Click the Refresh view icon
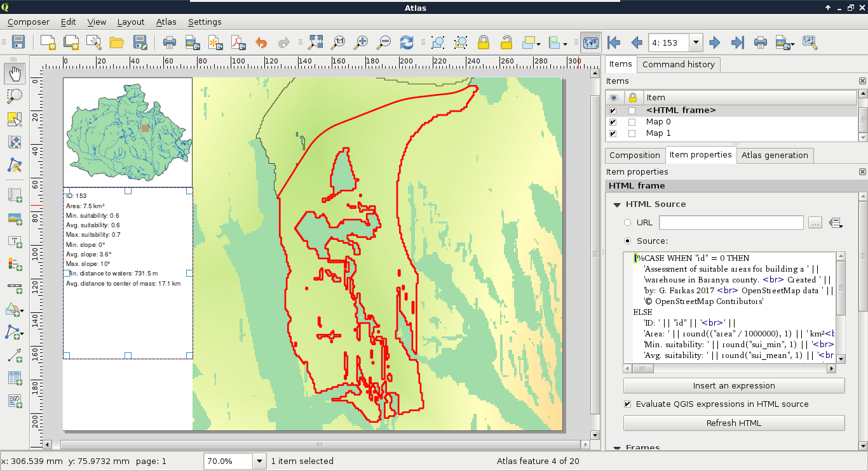The width and height of the screenshot is (868, 471). (x=406, y=43)
